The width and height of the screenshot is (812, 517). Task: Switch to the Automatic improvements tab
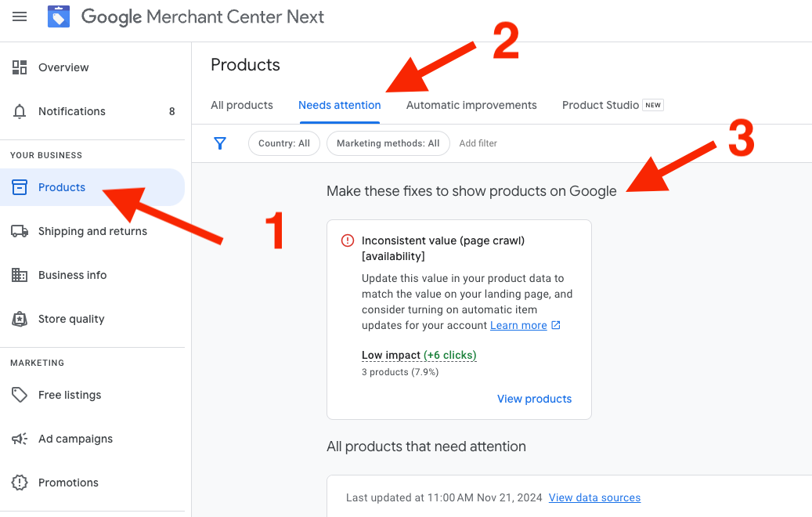(x=471, y=105)
